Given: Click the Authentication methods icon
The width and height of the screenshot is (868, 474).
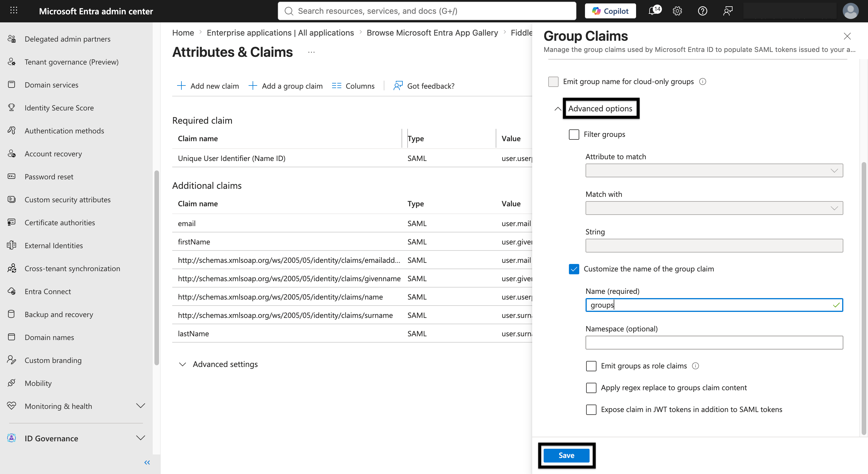Looking at the screenshot, I should pos(11,130).
